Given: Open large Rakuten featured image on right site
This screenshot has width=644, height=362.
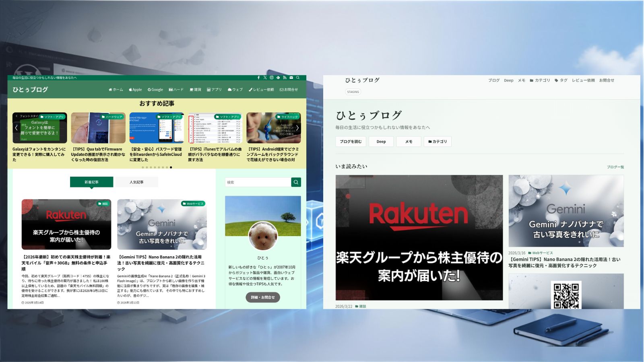Looking at the screenshot, I should pyautogui.click(x=419, y=237).
